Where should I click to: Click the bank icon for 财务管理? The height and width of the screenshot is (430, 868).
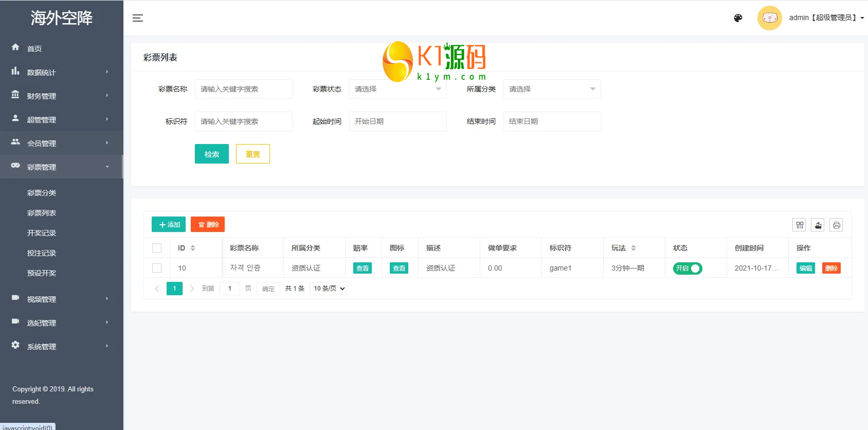(15, 95)
